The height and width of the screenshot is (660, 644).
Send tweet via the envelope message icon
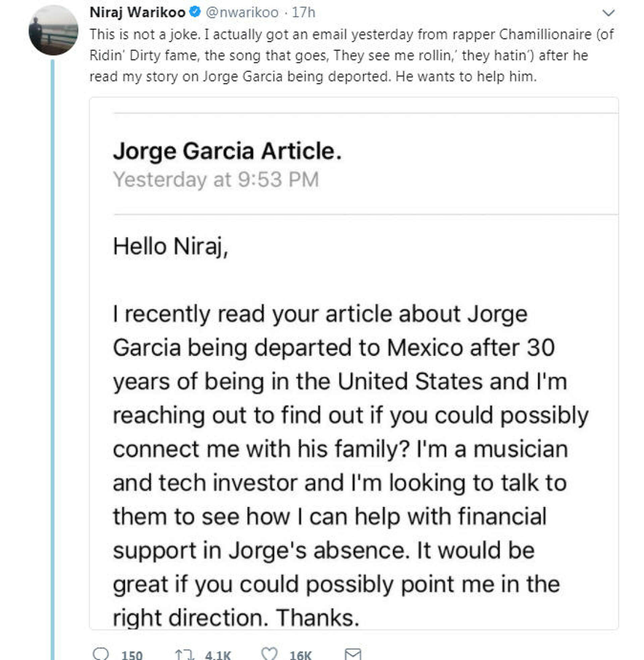tap(353, 654)
